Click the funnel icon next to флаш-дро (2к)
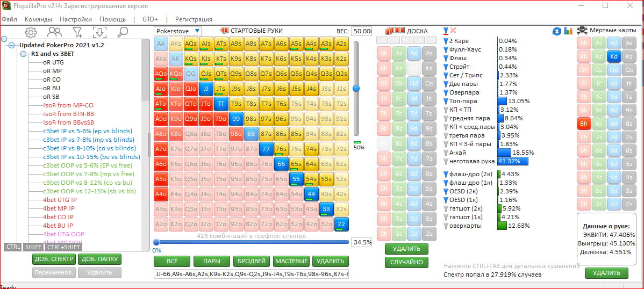644x289 pixels. pyautogui.click(x=446, y=174)
